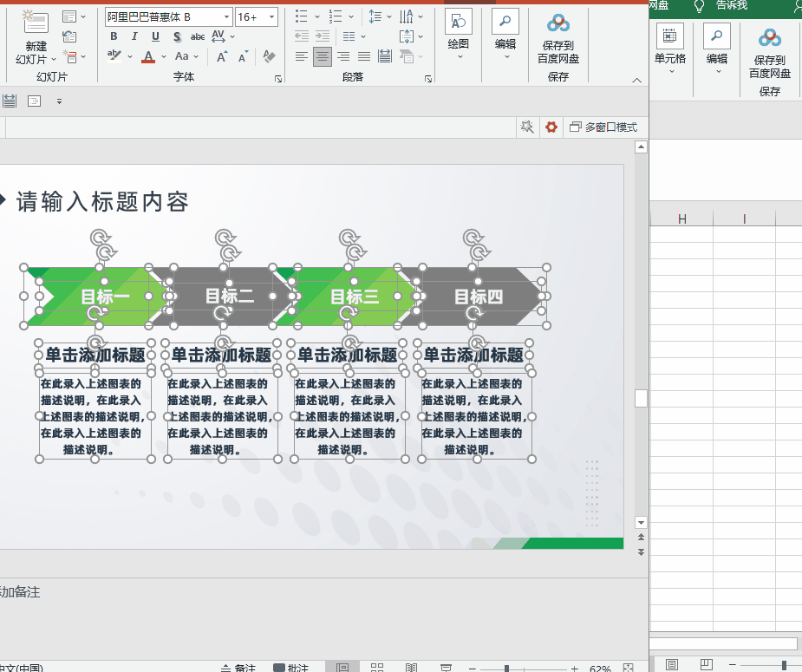Screen dimensions: 802x672
Task: Click the Excel Cells (单元格) icon
Action: 669,36
